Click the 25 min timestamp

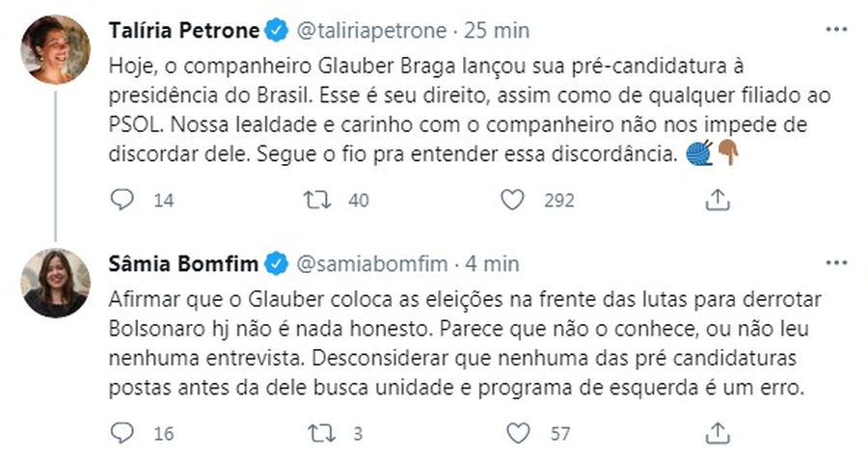pyautogui.click(x=498, y=31)
